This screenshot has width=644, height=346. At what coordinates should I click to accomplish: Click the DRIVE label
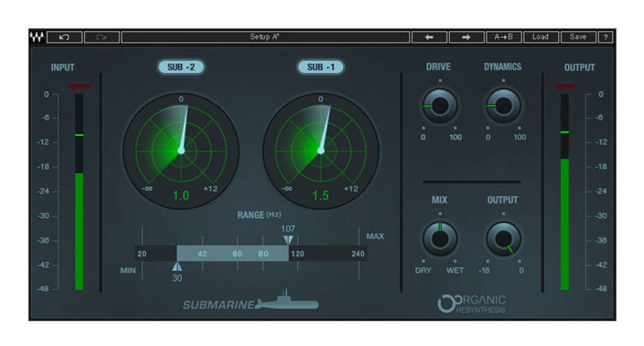(438, 67)
